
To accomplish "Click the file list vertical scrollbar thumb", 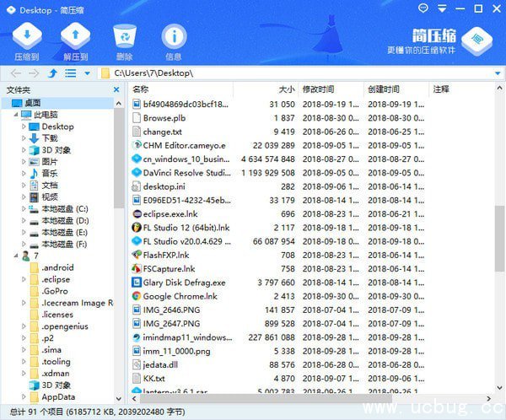I will point(499,238).
